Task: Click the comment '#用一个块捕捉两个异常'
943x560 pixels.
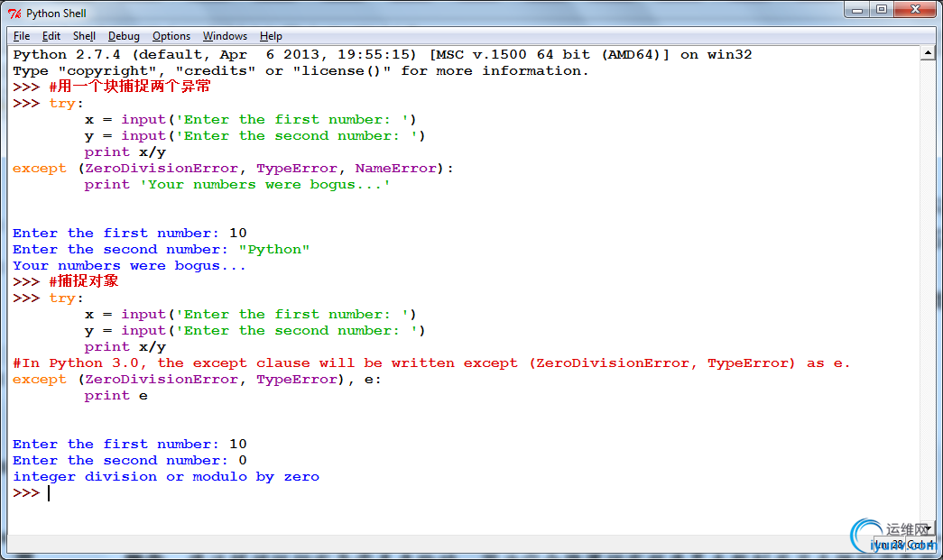Action: 130,87
